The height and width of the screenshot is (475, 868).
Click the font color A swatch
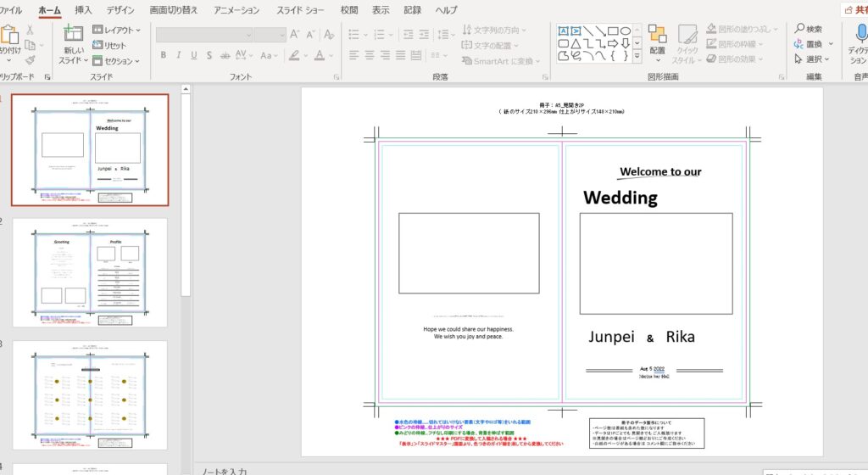[320, 56]
